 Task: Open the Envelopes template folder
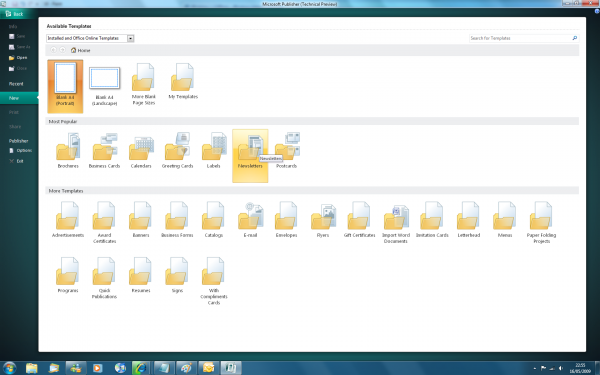[286, 220]
